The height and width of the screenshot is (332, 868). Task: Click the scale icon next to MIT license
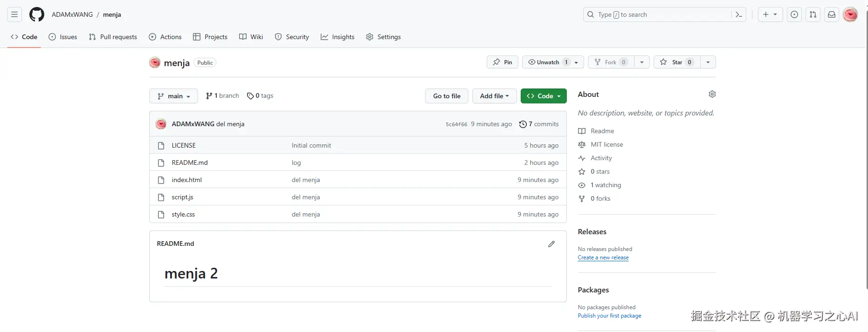582,144
